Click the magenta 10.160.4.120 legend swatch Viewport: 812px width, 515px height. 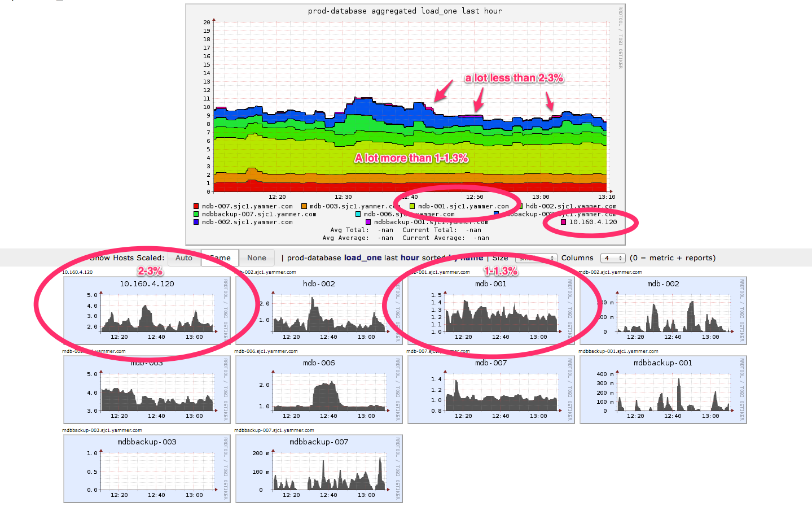[x=563, y=222]
